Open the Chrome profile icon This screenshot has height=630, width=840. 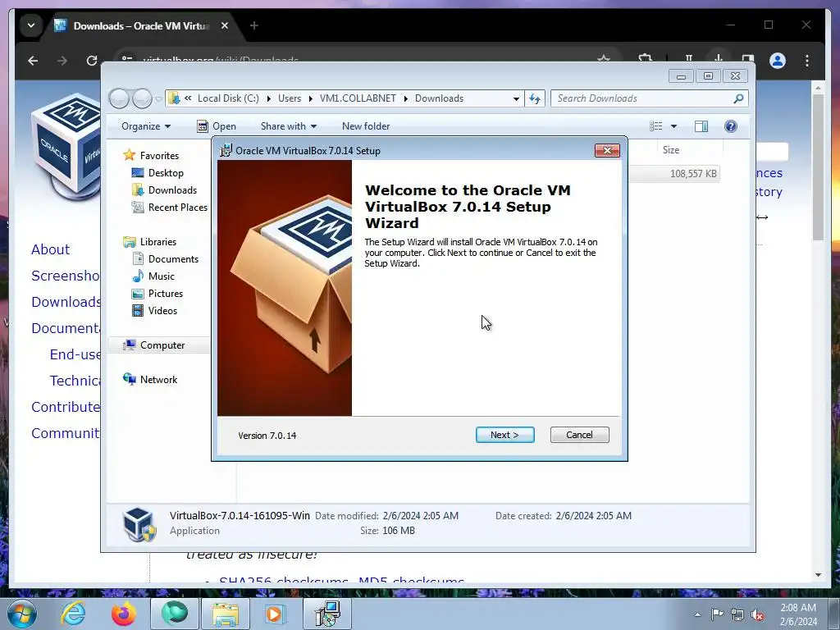pyautogui.click(x=778, y=61)
